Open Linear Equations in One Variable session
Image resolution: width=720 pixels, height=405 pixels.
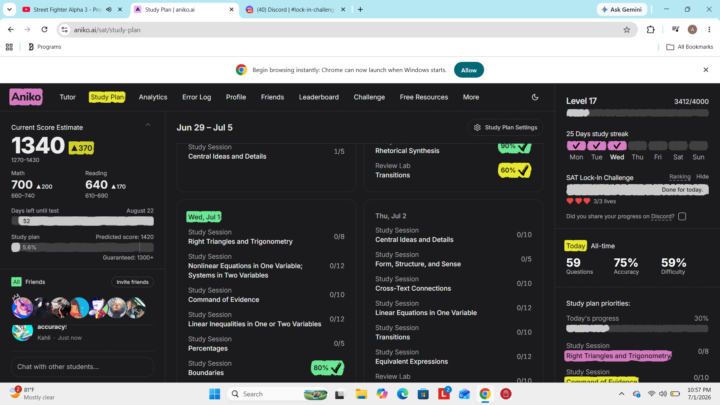[x=453, y=308]
